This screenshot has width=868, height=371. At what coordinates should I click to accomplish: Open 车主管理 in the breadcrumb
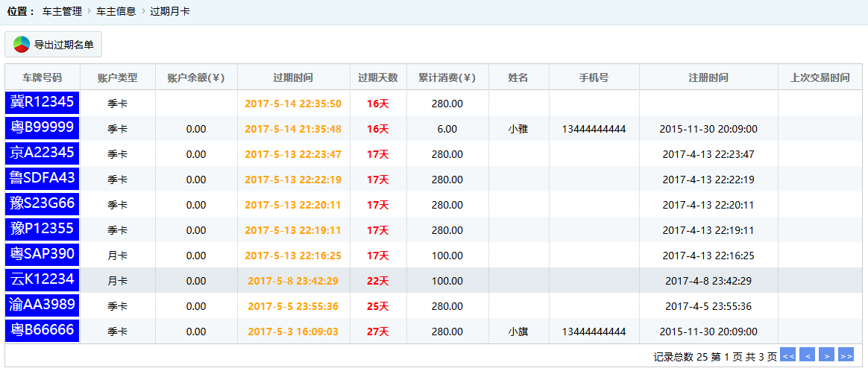click(62, 12)
